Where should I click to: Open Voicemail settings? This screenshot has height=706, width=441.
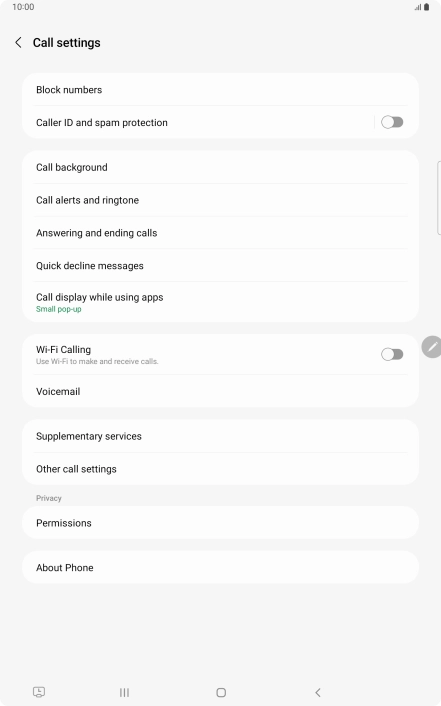(220, 391)
